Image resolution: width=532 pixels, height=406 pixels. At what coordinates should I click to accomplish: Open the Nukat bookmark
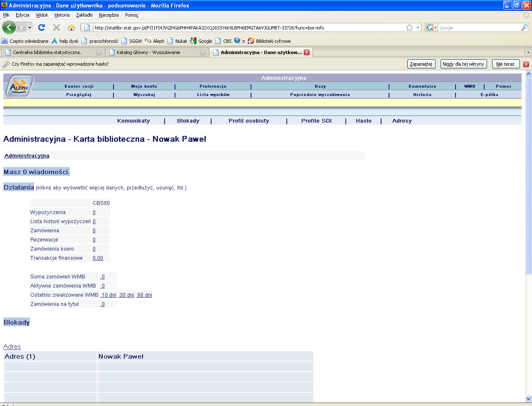click(177, 41)
